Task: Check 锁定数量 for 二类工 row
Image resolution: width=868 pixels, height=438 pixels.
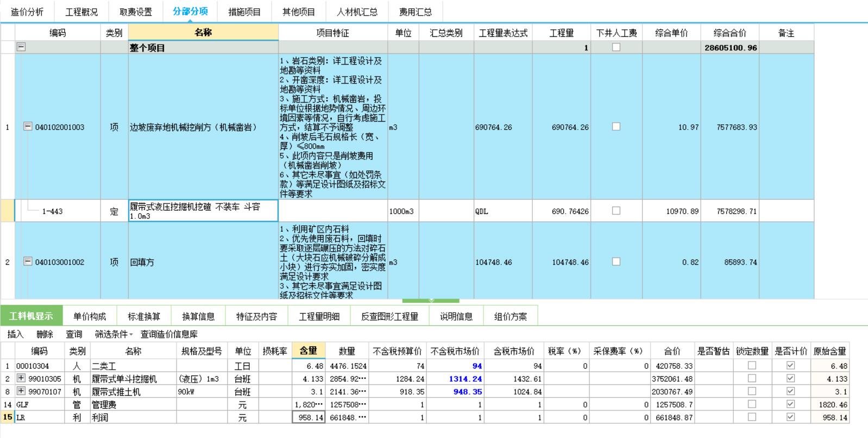Action: (752, 365)
